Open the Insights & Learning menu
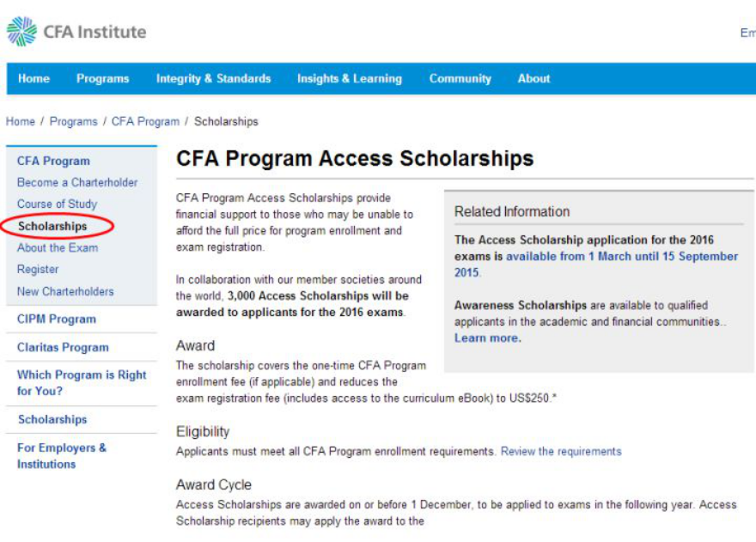This screenshot has height=542, width=756. (349, 78)
